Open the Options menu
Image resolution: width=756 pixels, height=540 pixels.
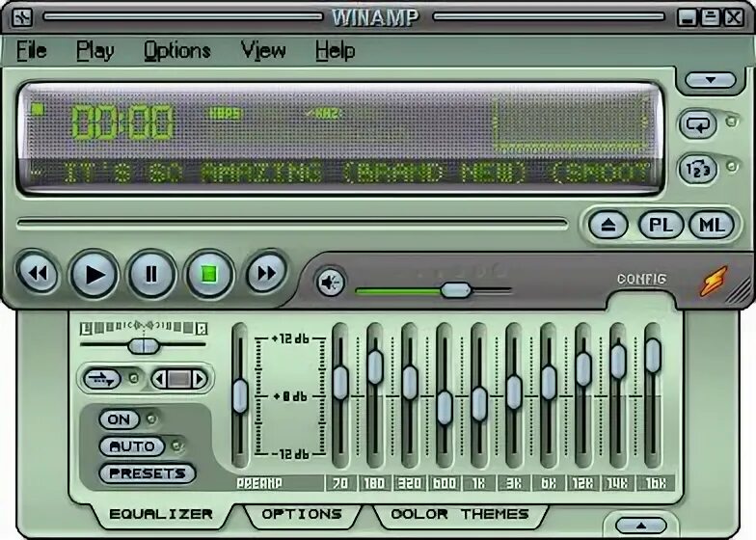[x=177, y=51]
